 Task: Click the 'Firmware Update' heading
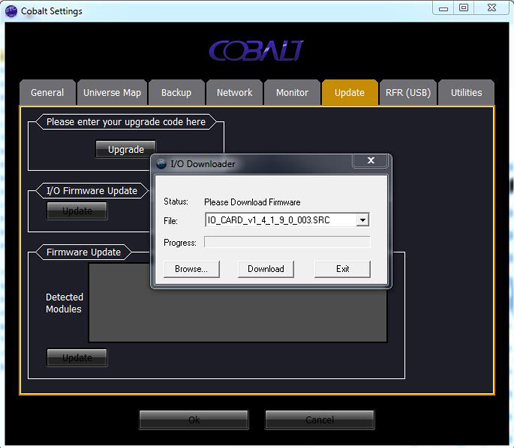83,252
